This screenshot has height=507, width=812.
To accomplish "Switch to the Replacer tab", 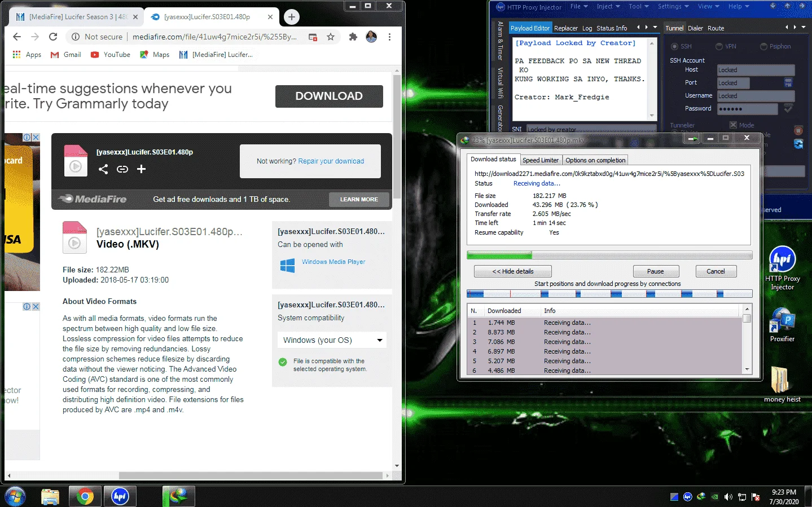I will 565,28.
